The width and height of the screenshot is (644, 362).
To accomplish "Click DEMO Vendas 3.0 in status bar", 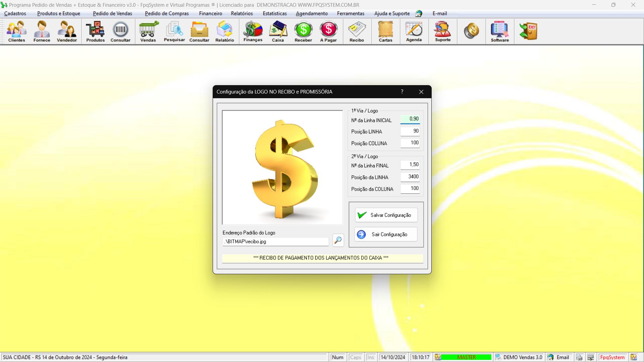I will click(519, 357).
